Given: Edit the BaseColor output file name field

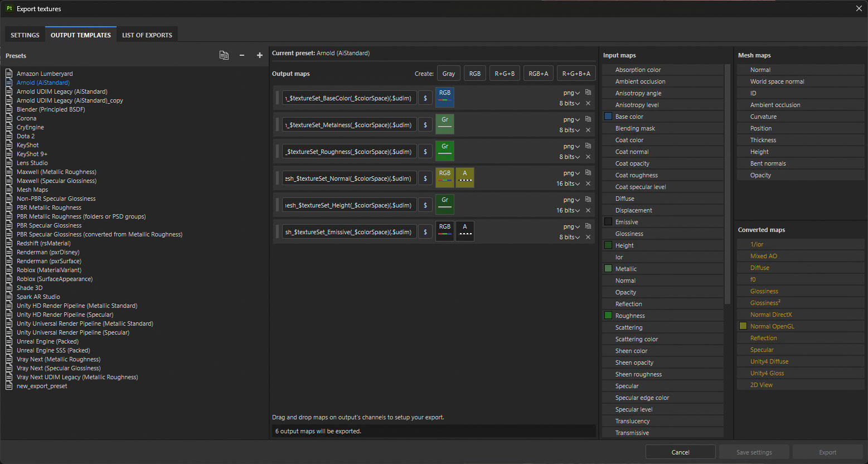Looking at the screenshot, I should [x=350, y=98].
